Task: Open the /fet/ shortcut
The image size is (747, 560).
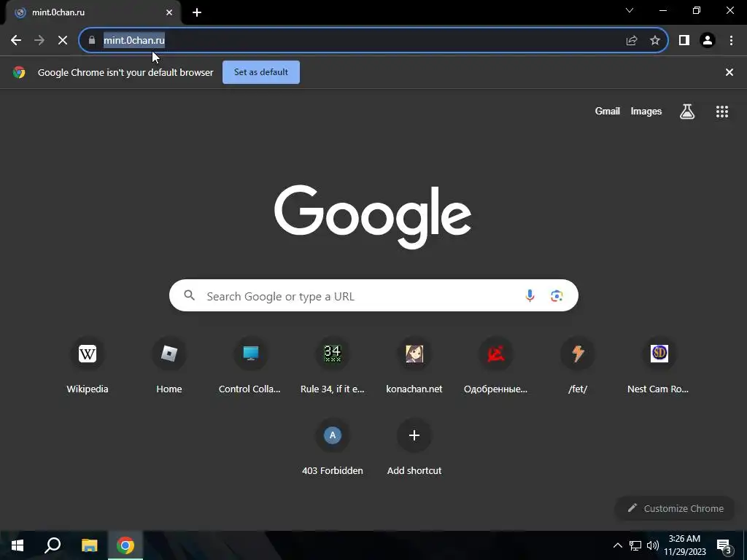Action: click(578, 367)
